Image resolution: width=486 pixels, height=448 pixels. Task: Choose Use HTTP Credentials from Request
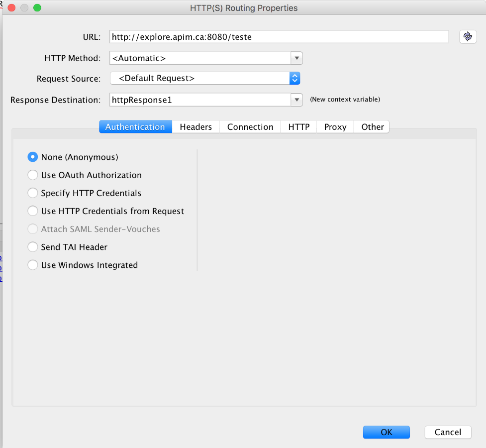32,211
